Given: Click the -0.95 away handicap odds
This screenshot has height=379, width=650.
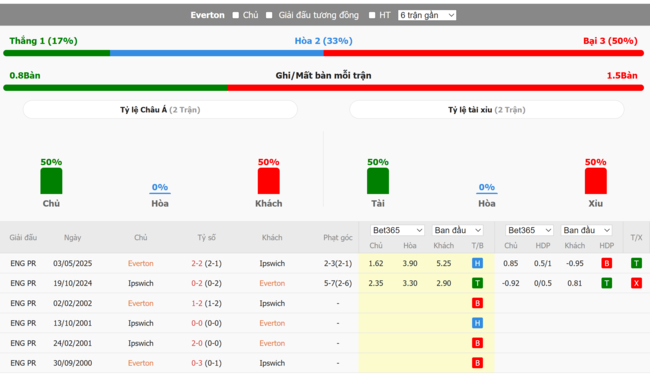Looking at the screenshot, I should click(575, 263).
